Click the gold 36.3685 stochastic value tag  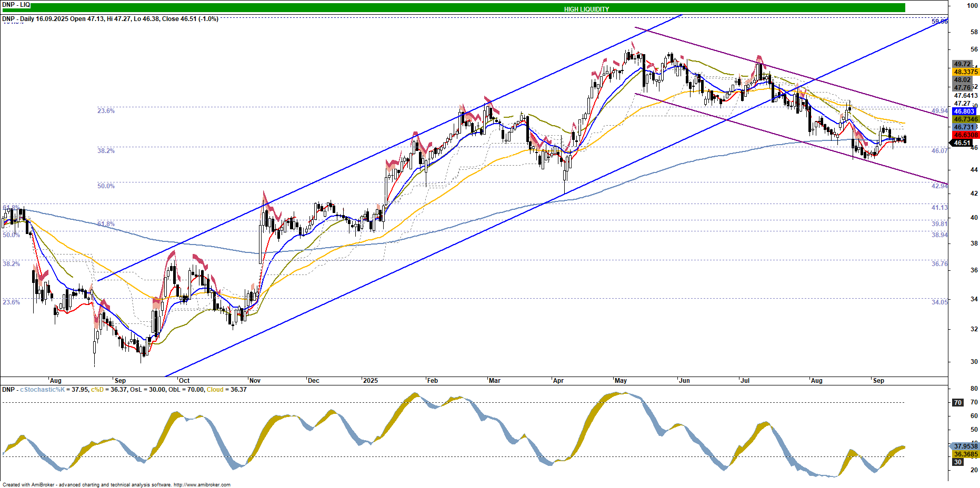966,454
